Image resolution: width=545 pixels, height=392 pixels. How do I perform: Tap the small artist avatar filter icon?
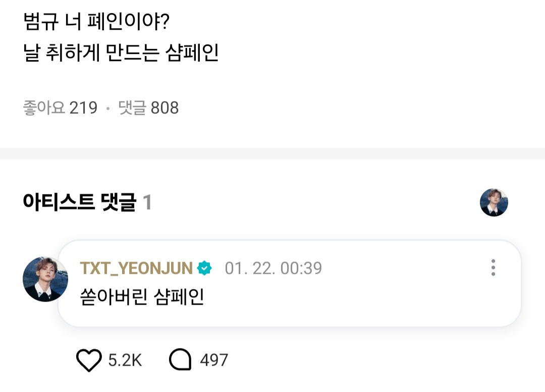point(494,203)
